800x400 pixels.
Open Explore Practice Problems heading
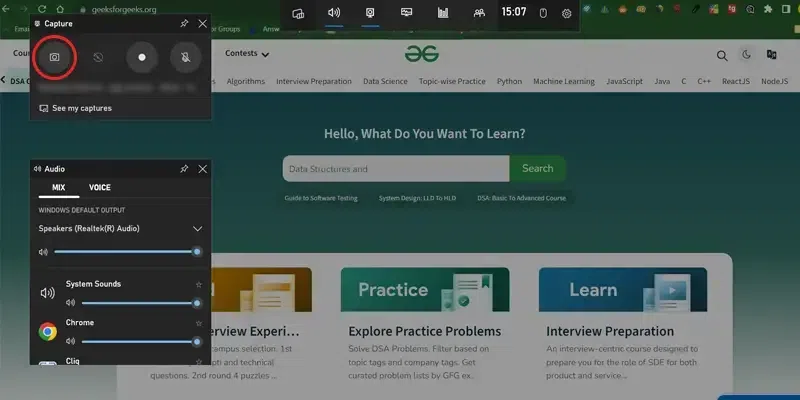[424, 331]
